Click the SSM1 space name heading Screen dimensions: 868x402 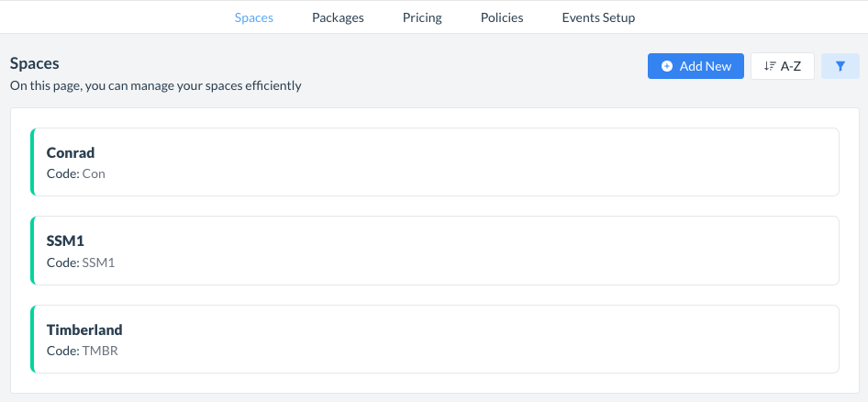point(65,240)
